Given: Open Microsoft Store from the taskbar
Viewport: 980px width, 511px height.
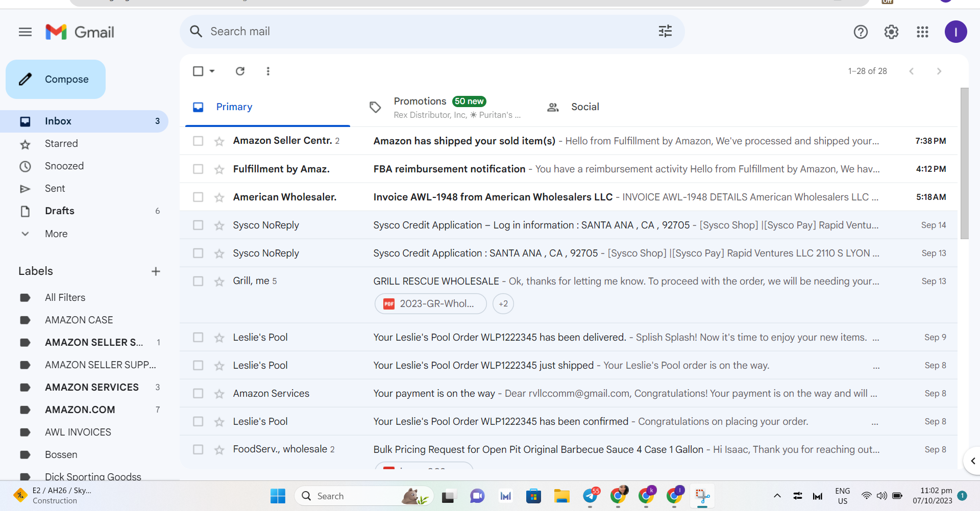Looking at the screenshot, I should 533,496.
